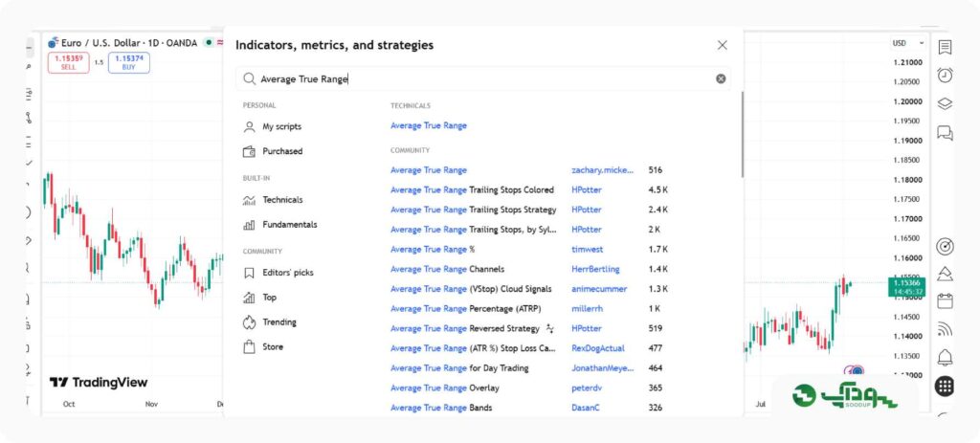Close the Indicators, metrics, and strategies dialog

pos(722,45)
